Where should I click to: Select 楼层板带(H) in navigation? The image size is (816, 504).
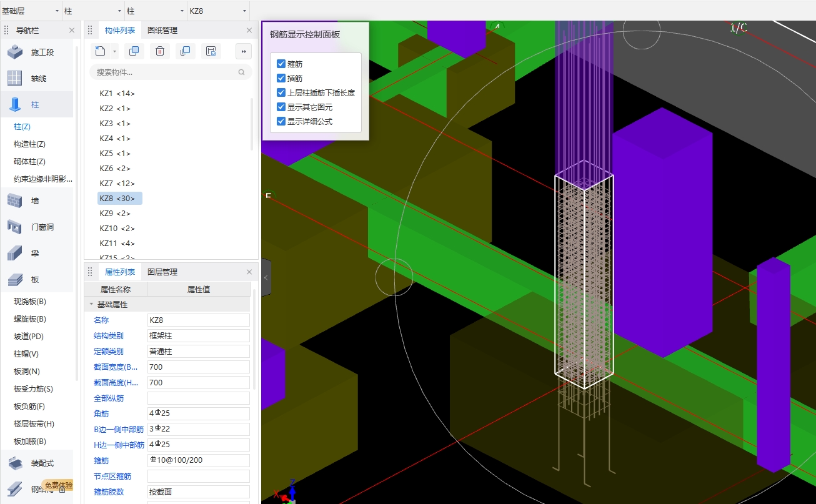coord(34,424)
